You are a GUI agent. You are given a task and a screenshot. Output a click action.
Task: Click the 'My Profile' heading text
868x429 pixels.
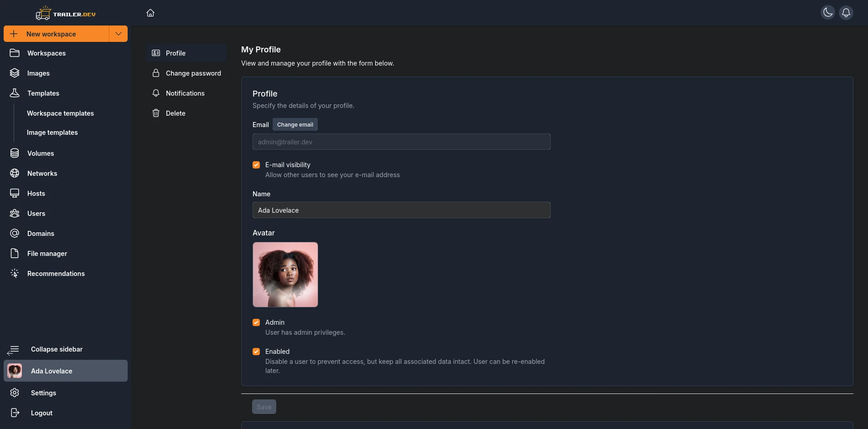(261, 49)
